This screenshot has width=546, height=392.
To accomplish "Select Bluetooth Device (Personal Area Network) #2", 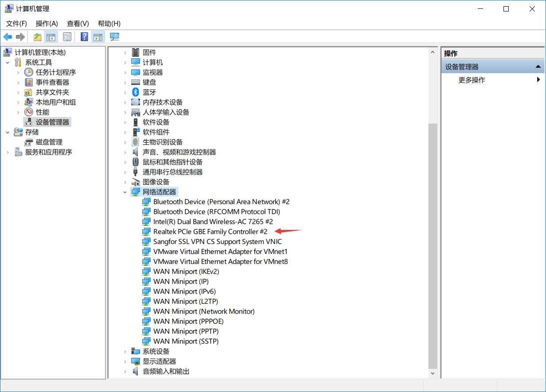I will (222, 202).
